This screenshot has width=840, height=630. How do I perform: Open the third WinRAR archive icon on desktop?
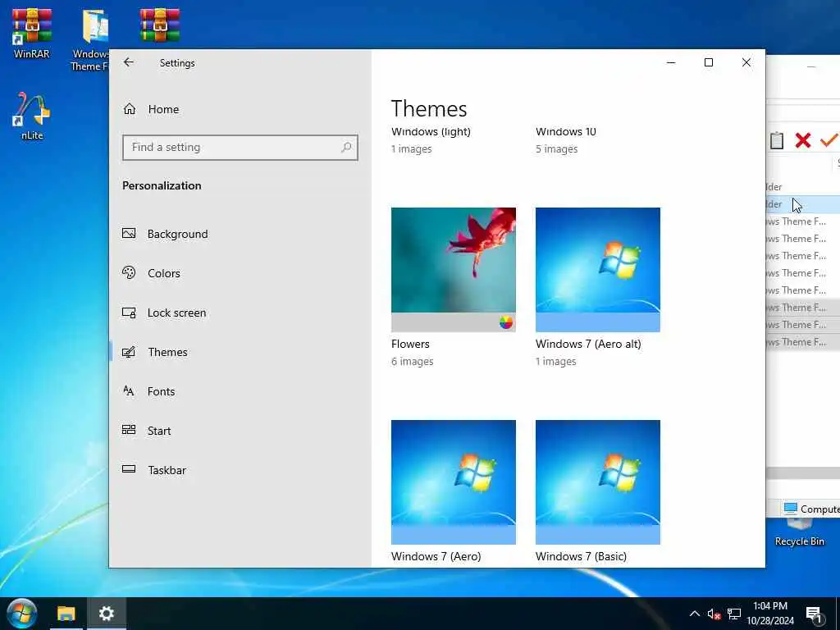[x=160, y=25]
